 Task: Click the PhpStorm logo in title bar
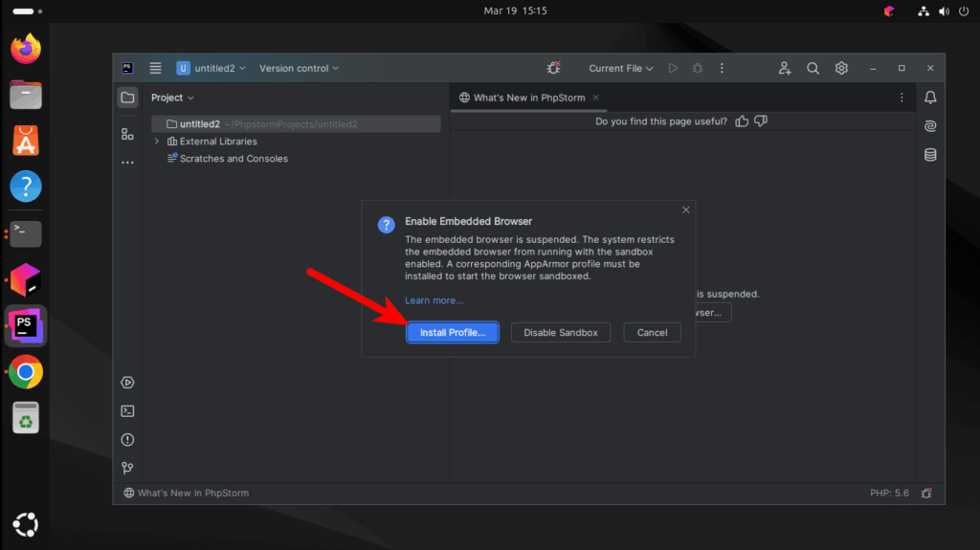coord(127,68)
